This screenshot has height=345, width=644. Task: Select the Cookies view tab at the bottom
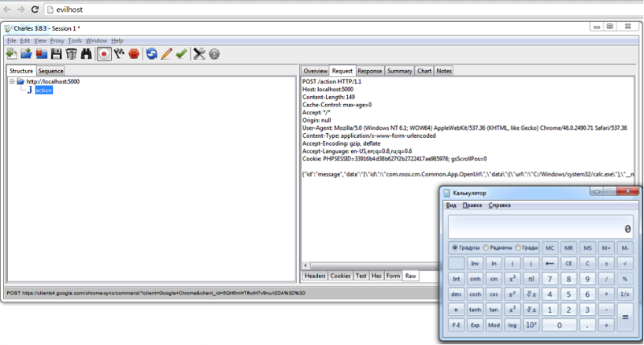tap(341, 276)
